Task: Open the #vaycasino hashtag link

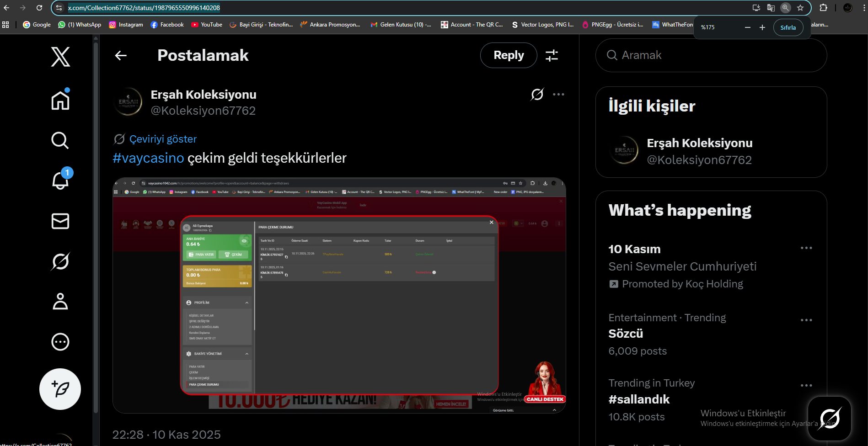Action: pyautogui.click(x=148, y=158)
